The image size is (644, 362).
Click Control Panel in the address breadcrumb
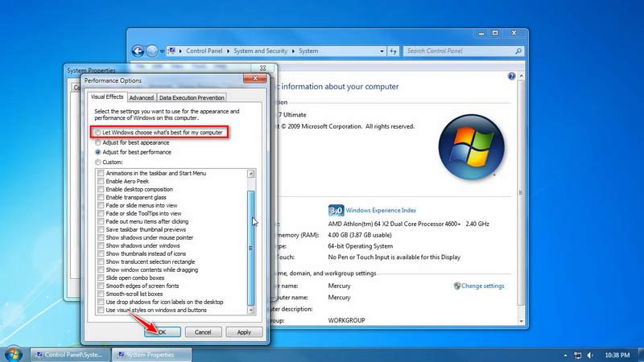204,51
